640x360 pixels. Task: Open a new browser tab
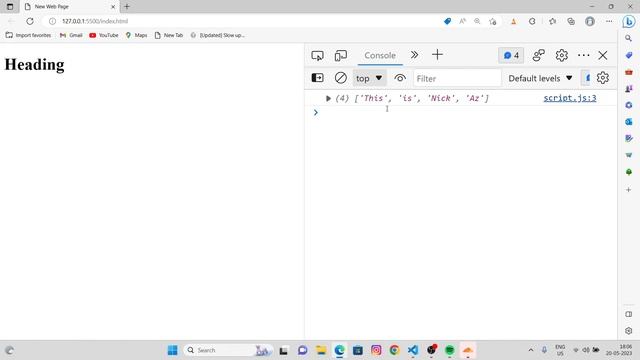[x=127, y=7]
